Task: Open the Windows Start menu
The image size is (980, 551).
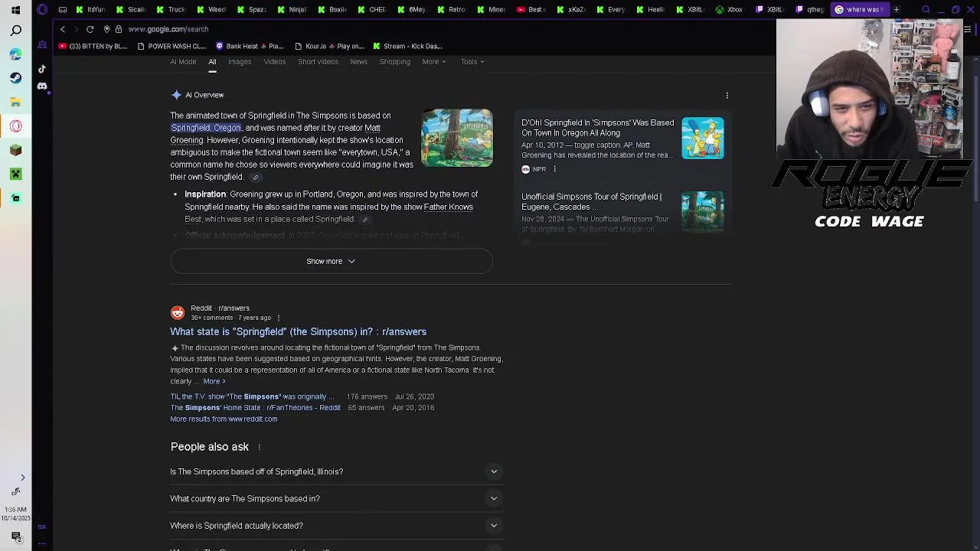Action: coord(15,10)
